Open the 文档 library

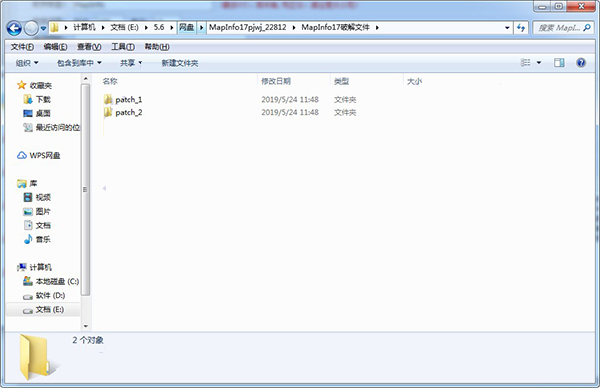(43, 225)
